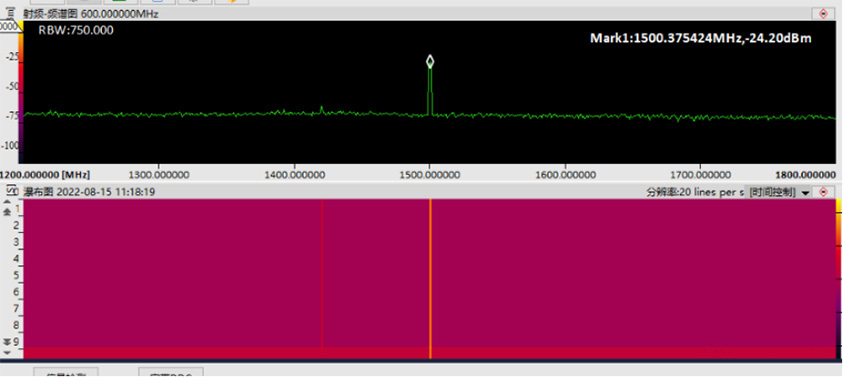Click the 1800.000000 stop frequency label
This screenshot has width=843, height=377.
coord(806,175)
